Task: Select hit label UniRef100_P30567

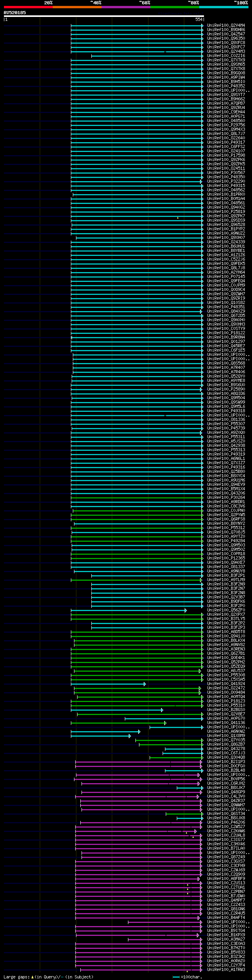Action: [x=226, y=173]
